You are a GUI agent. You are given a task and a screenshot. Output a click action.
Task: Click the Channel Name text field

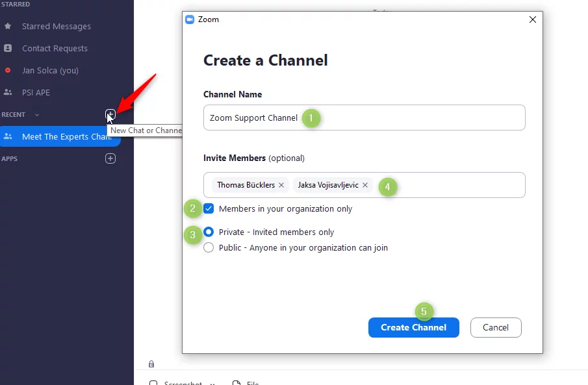coord(422,118)
